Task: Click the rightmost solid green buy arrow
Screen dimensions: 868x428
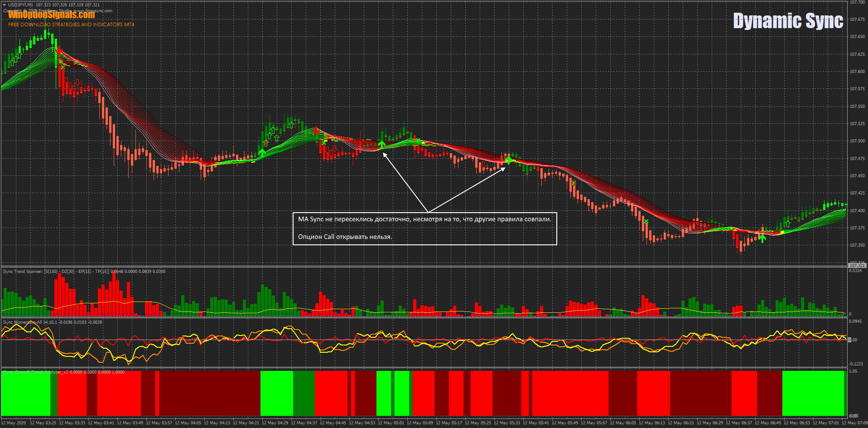Action: (x=762, y=238)
